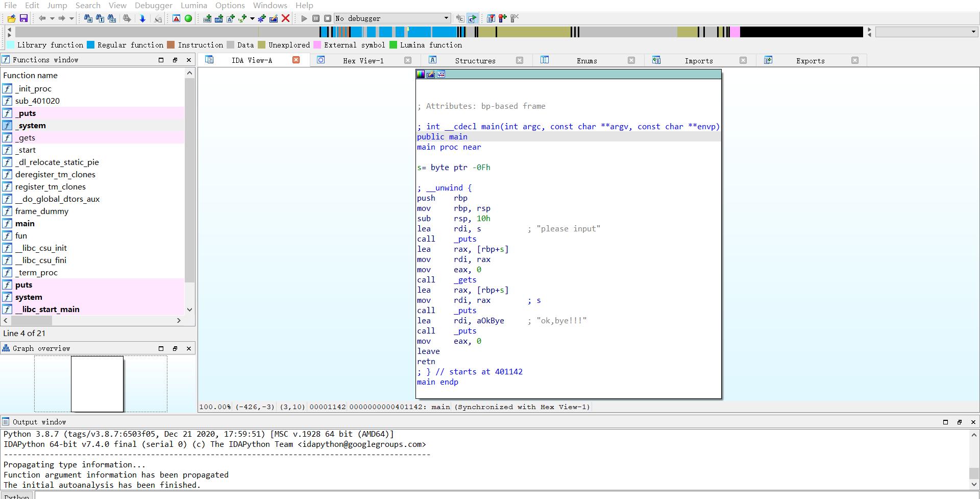Screen dimensions: 980x499
Task: Click the stop process toolbar icon
Action: [x=328, y=18]
